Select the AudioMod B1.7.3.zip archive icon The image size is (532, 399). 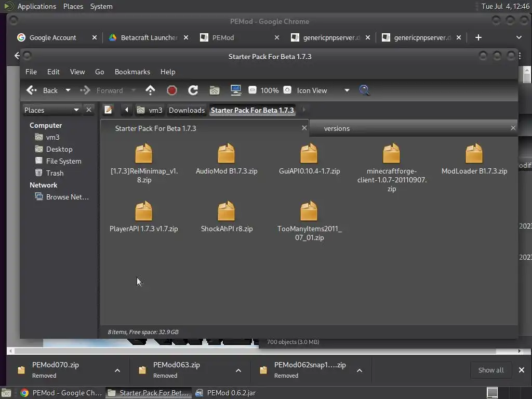coord(227,153)
